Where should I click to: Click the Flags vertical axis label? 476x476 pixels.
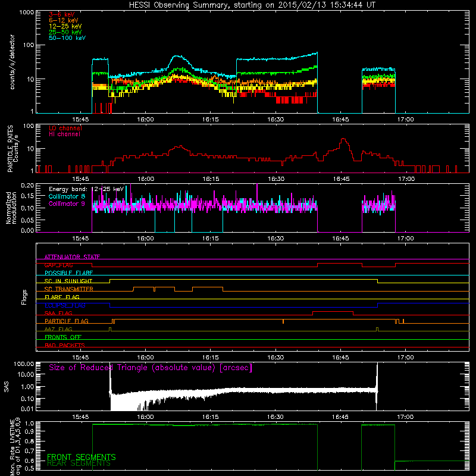[24, 297]
